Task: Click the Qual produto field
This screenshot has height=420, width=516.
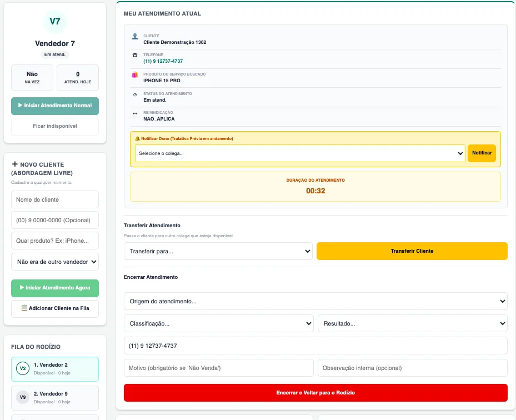Action: point(55,241)
